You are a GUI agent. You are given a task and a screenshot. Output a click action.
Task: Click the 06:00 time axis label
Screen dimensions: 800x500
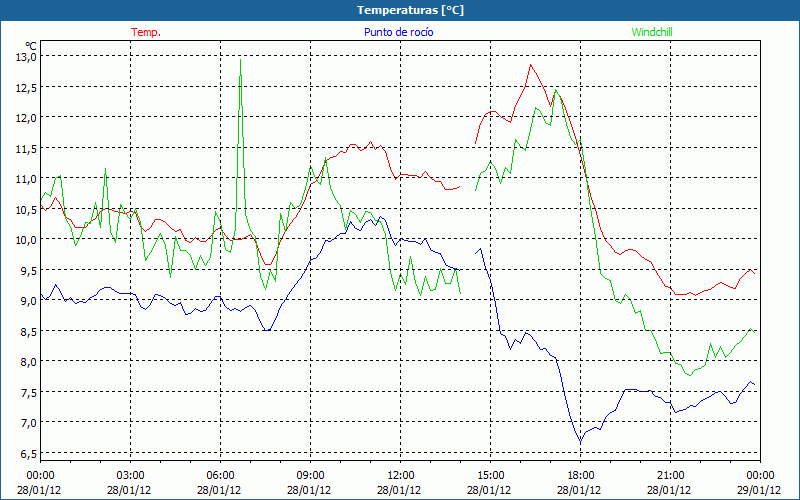pos(220,476)
